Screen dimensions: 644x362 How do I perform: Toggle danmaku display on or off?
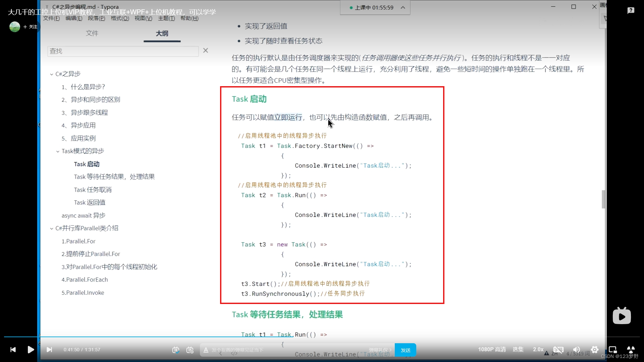(176, 350)
